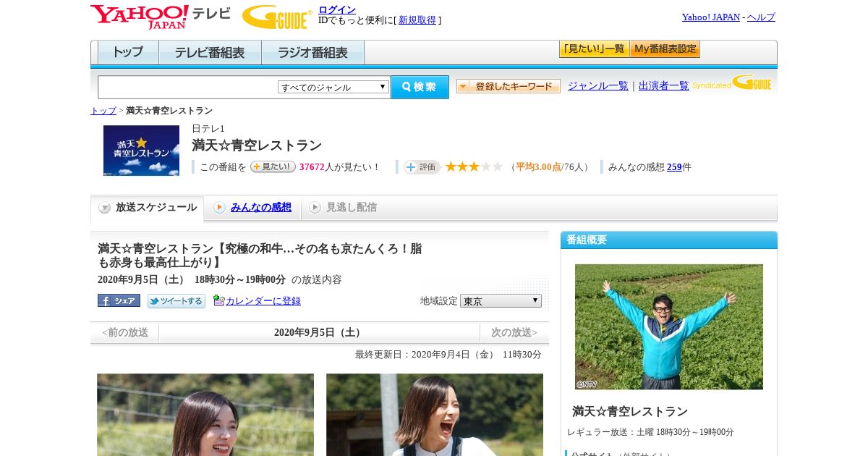Click the 37672人が見たい！ count text
This screenshot has width=868, height=456.
[x=340, y=167]
